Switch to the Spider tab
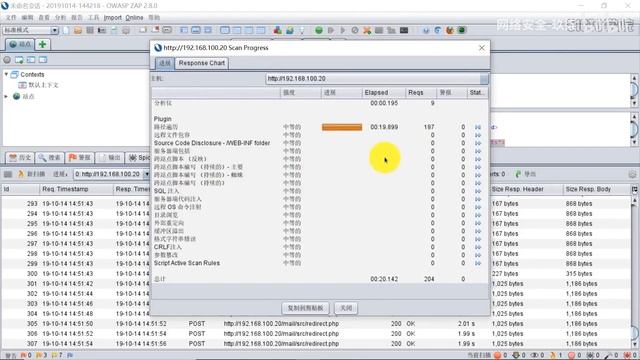Image resolution: width=640 pixels, height=360 pixels. coord(139,158)
